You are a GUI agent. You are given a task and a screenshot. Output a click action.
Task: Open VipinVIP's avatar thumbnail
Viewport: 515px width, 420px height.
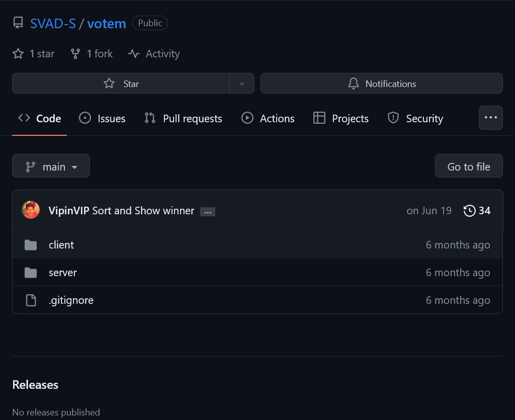click(31, 210)
